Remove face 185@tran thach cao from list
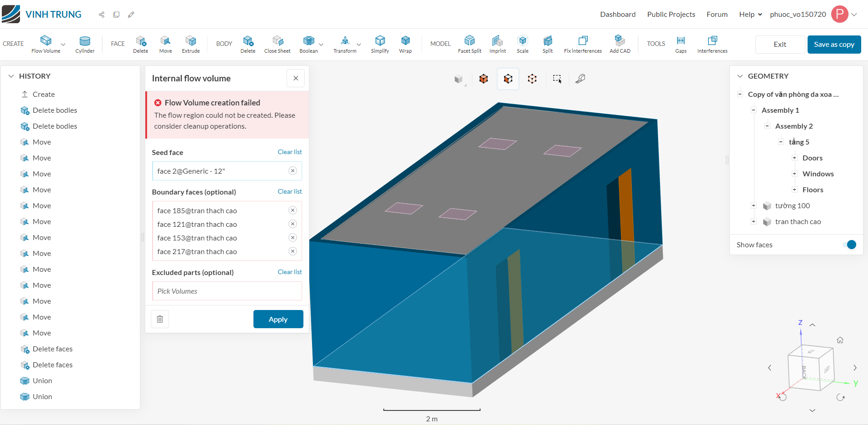 293,210
